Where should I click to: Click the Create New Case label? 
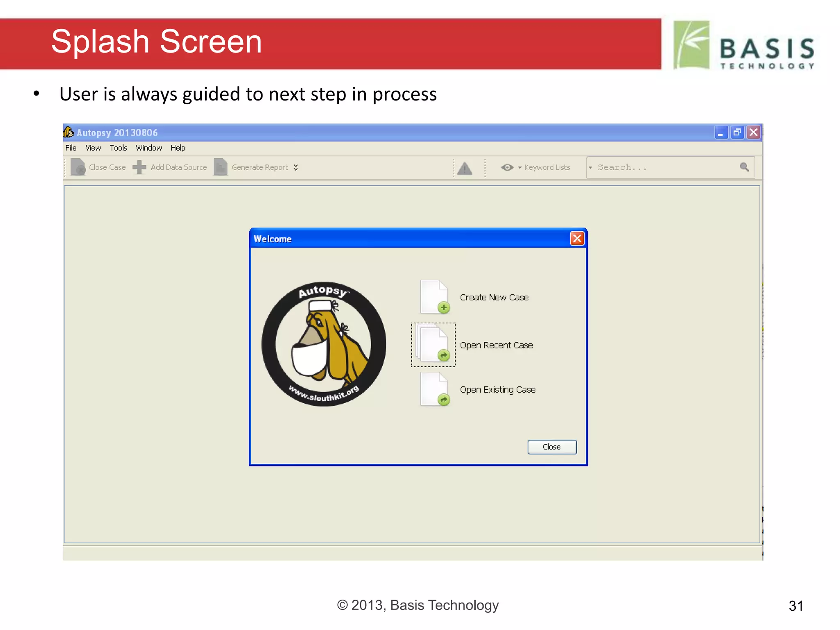click(x=494, y=297)
